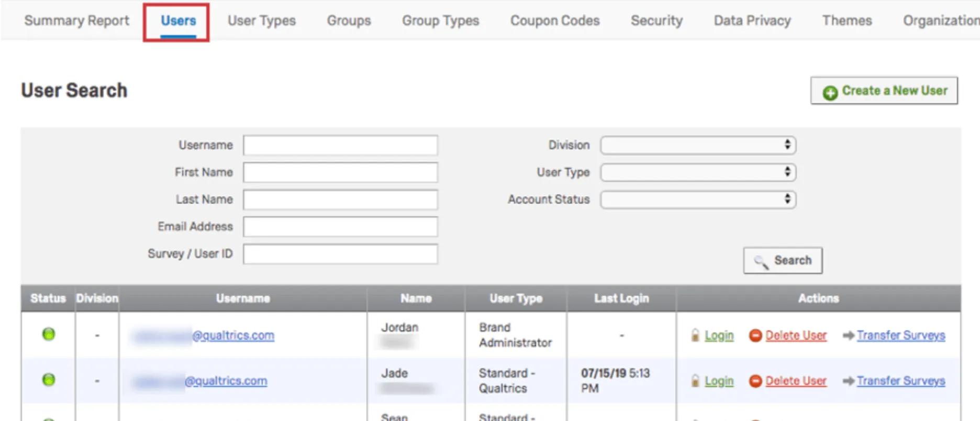The height and width of the screenshot is (421, 980).
Task: Click the transfer arrow icon in Jade's row
Action: (x=848, y=381)
